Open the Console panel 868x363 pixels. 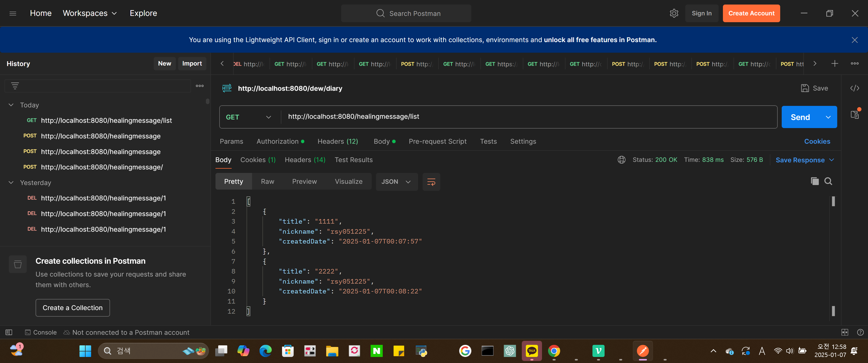(x=41, y=333)
